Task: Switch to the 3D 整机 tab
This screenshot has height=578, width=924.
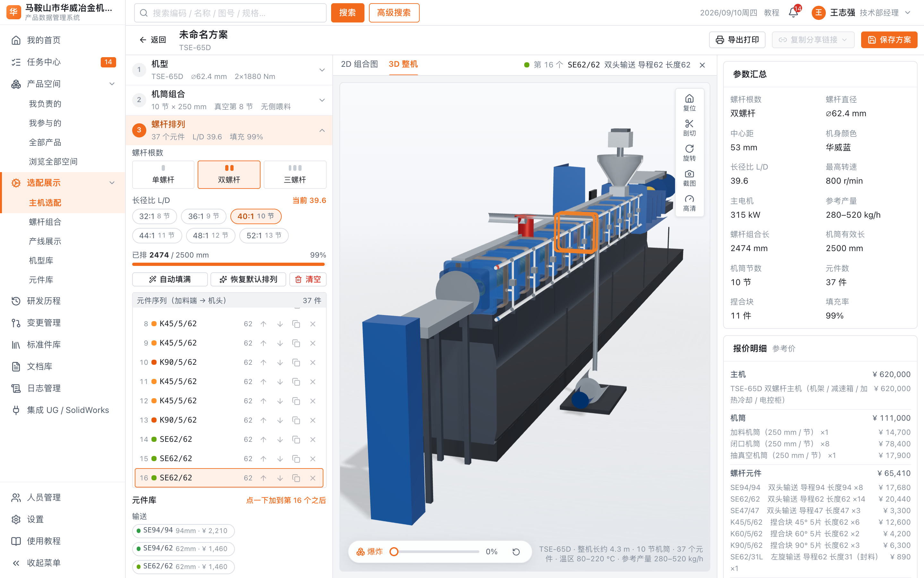Action: [403, 64]
